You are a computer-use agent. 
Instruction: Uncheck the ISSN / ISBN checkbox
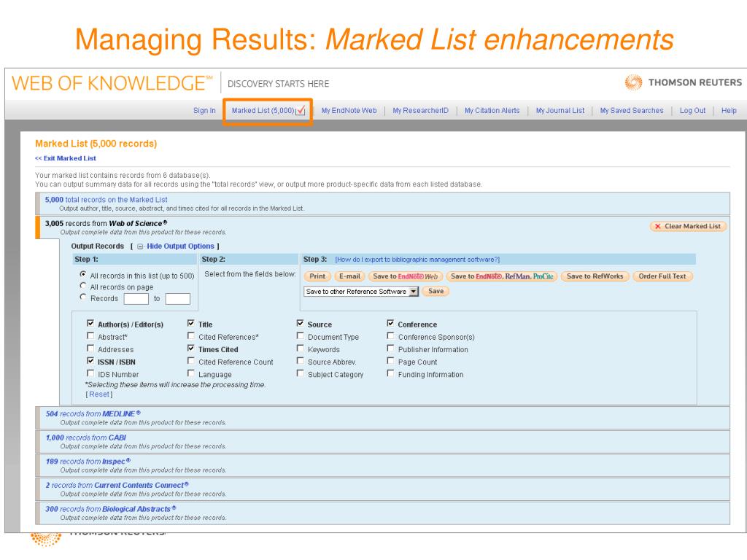pos(90,361)
